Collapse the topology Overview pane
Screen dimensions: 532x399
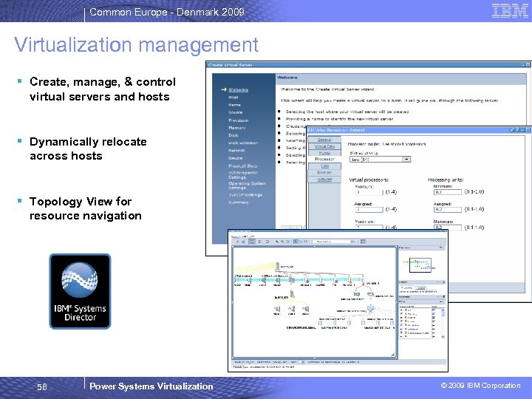coord(441,248)
